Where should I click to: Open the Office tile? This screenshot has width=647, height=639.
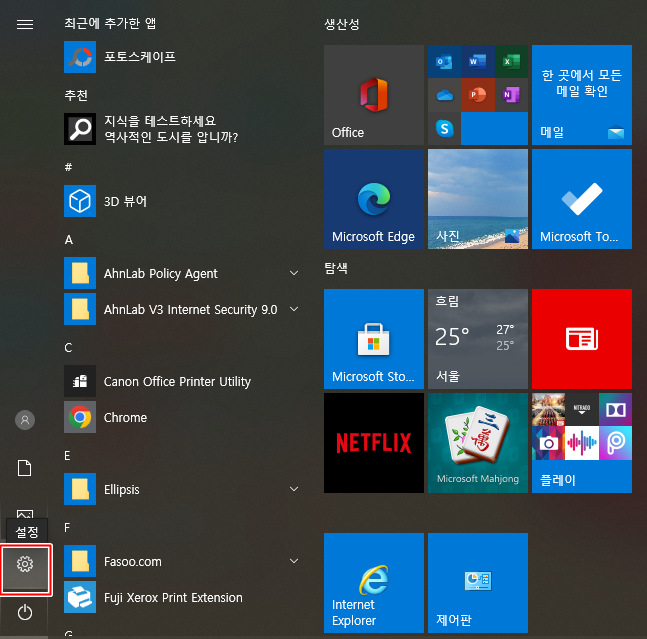[374, 95]
